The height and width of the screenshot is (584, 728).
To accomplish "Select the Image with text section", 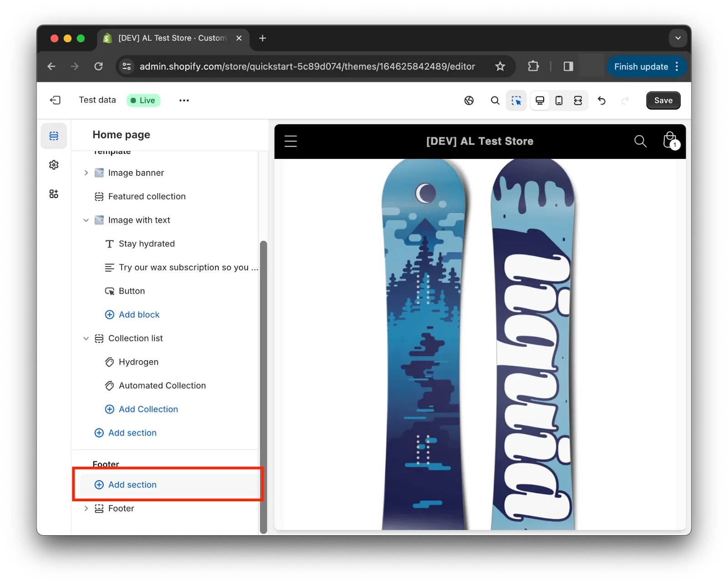I will click(x=139, y=220).
